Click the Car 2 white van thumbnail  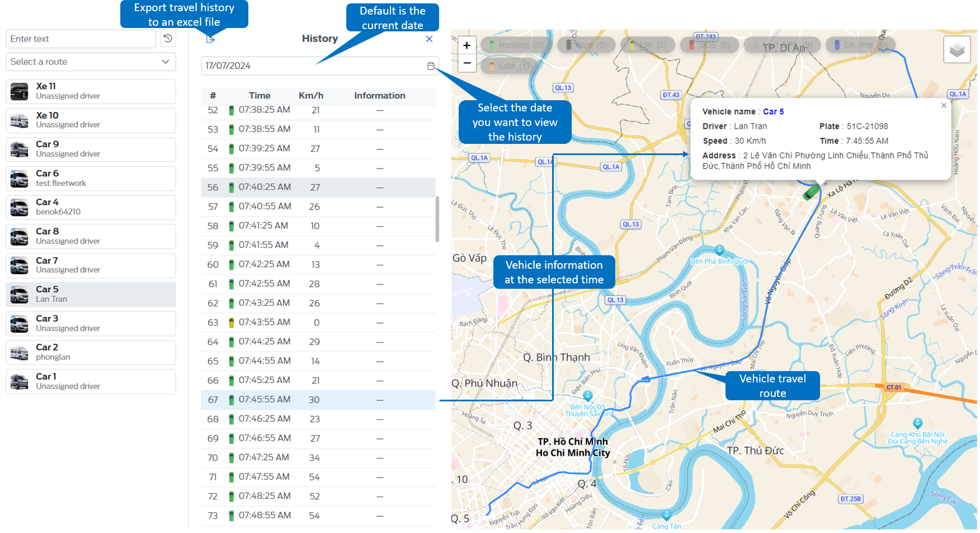20,353
